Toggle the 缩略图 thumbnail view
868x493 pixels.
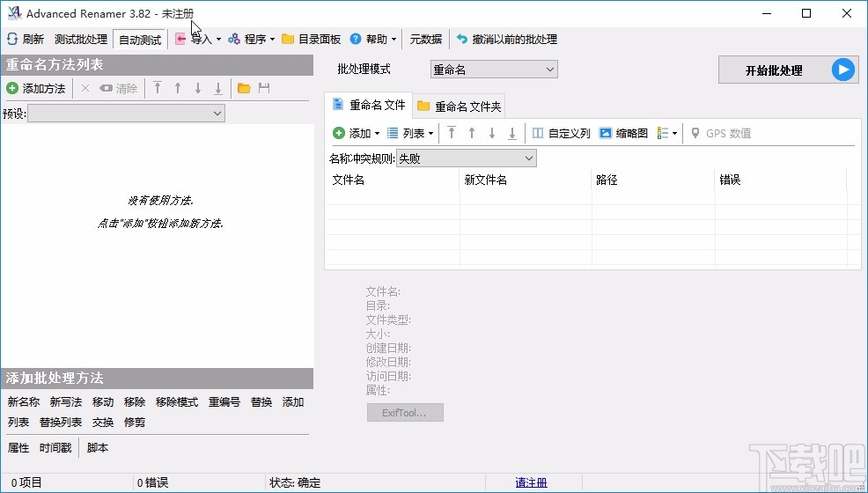pyautogui.click(x=623, y=133)
